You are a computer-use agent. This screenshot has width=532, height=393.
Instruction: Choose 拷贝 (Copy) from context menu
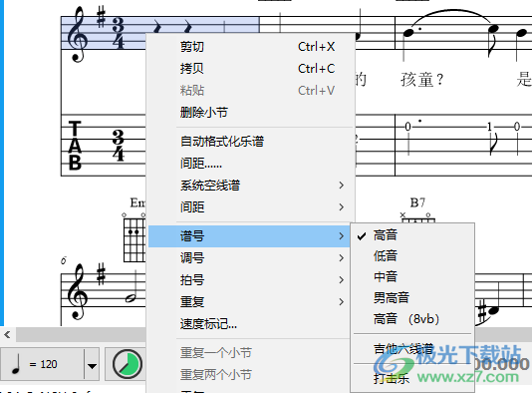[x=251, y=69]
